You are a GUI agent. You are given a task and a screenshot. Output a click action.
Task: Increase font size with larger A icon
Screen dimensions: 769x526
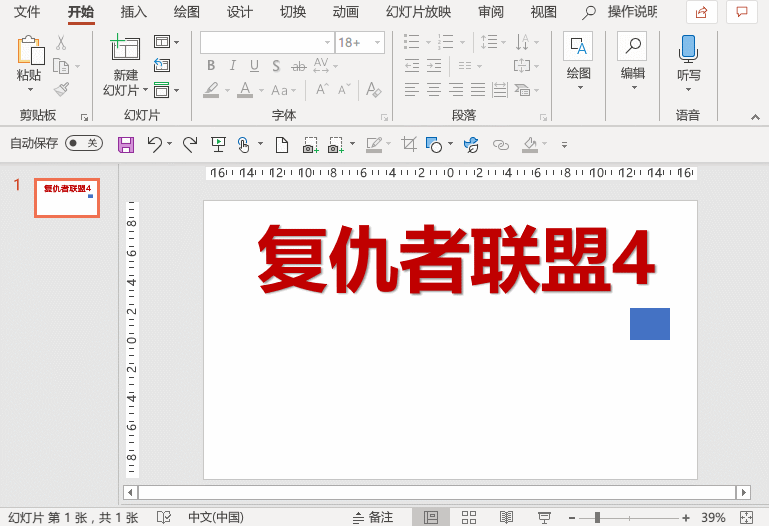(x=322, y=90)
